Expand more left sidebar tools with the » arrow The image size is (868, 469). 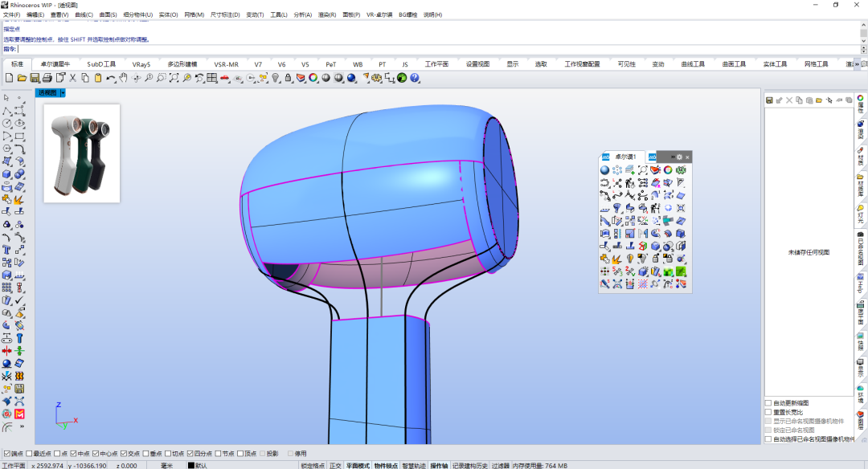pos(22,426)
